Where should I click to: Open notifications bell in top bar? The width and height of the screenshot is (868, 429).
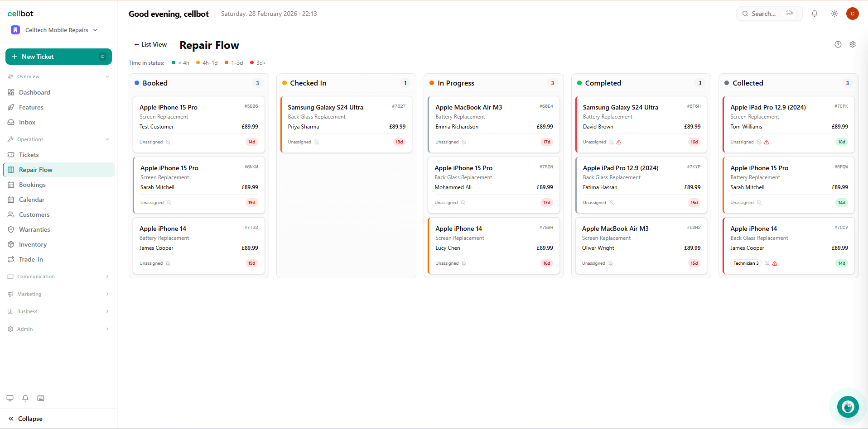pos(815,14)
